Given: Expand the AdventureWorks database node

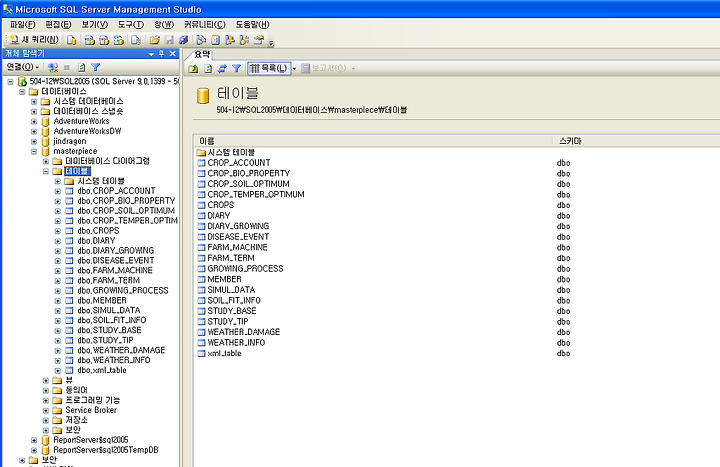Looking at the screenshot, I should (x=34, y=121).
